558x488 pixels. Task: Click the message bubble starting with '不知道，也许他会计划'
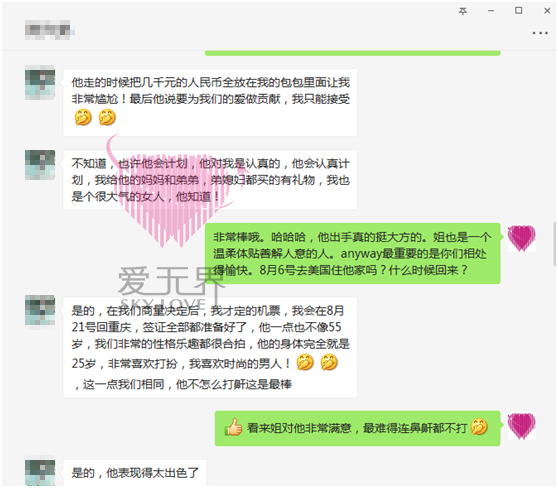[x=210, y=180]
